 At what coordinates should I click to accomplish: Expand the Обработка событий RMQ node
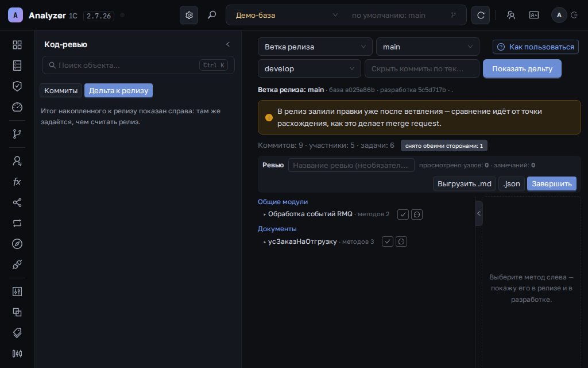[264, 214]
